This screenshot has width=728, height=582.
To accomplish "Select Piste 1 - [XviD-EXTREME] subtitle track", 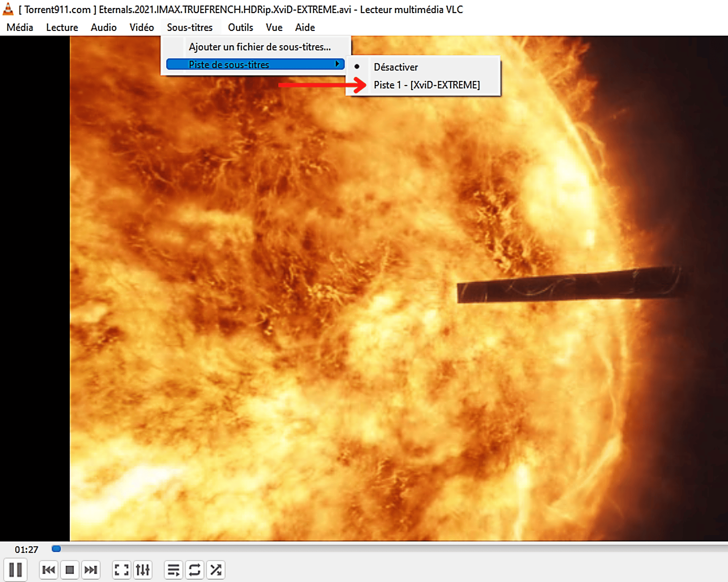I will (x=423, y=85).
